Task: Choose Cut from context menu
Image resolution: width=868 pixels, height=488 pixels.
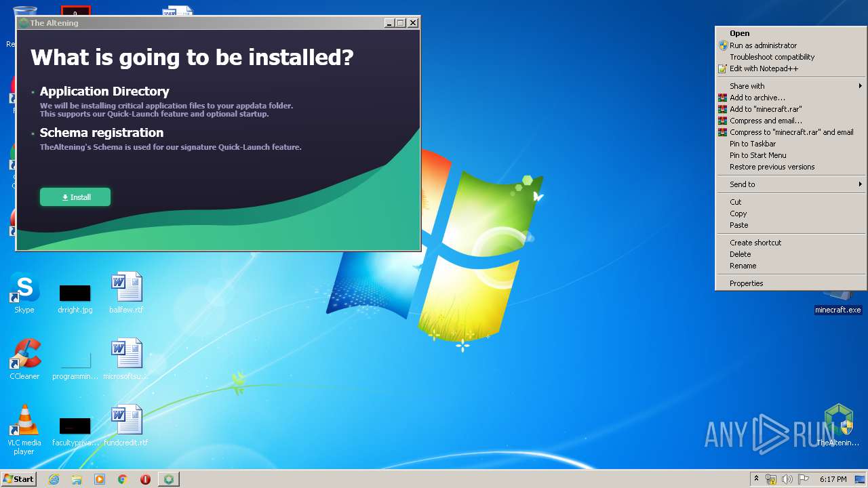Action: tap(791, 202)
